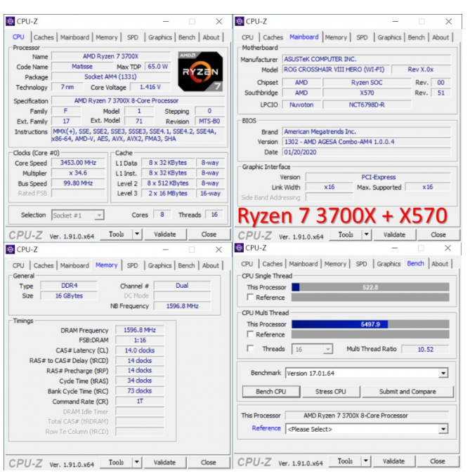Screen dimensions: 470x476
Task: Click the Reference link label in Bench window
Action: pyautogui.click(x=266, y=428)
